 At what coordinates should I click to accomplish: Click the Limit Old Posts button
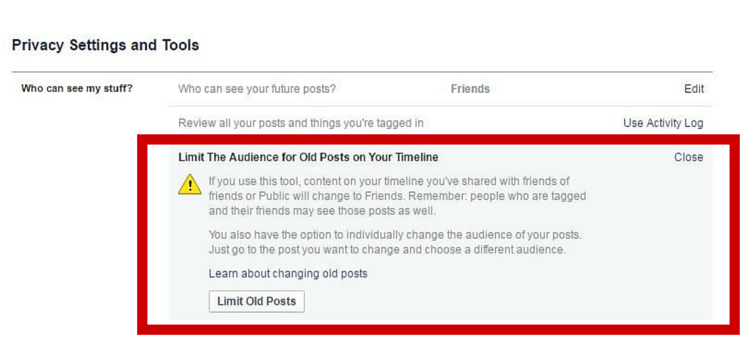click(257, 301)
